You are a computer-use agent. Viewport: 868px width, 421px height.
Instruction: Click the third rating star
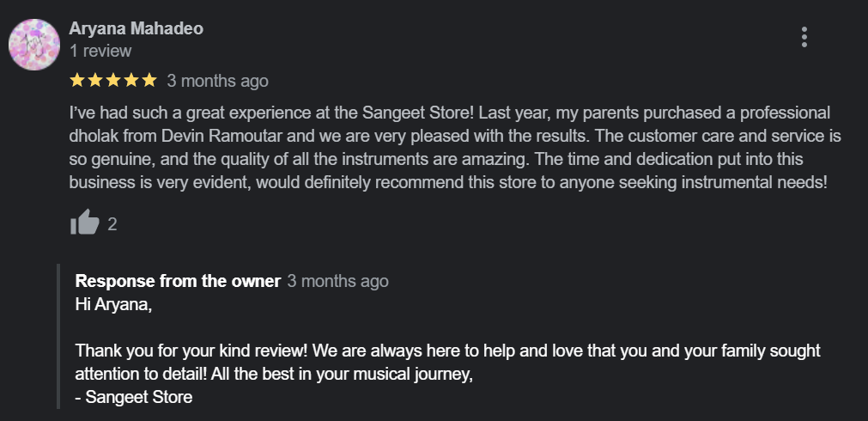[x=112, y=81]
